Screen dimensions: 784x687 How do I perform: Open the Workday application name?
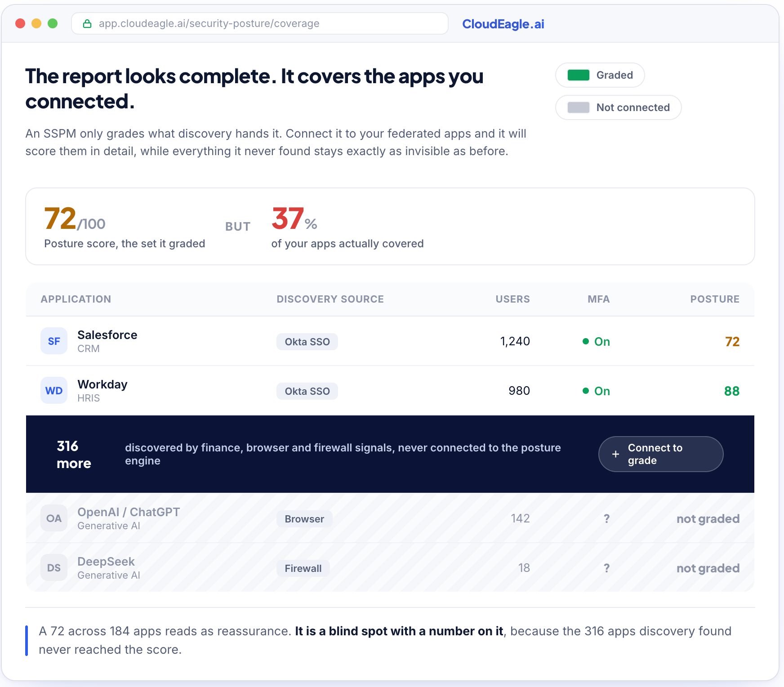click(x=102, y=384)
